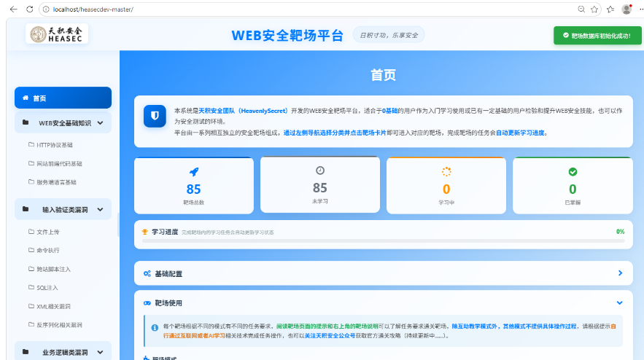Click 阅读靶场页面的提示和右上角的靶场说明 green text

(327, 326)
